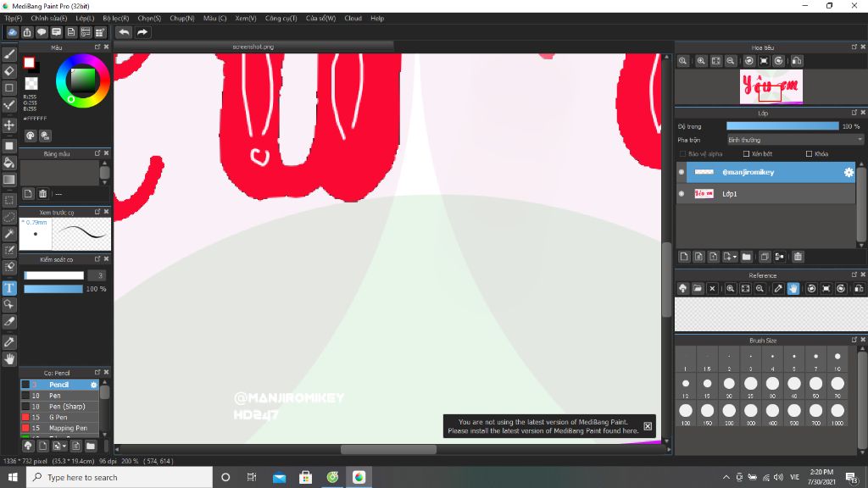Click the brush size value field
Viewport: 868px width, 488px height.
(x=97, y=275)
